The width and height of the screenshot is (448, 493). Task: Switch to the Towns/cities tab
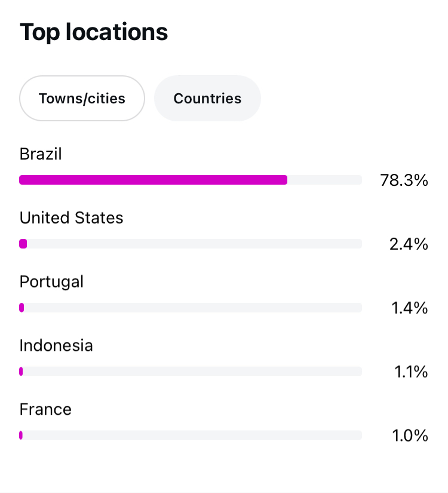pyautogui.click(x=82, y=99)
